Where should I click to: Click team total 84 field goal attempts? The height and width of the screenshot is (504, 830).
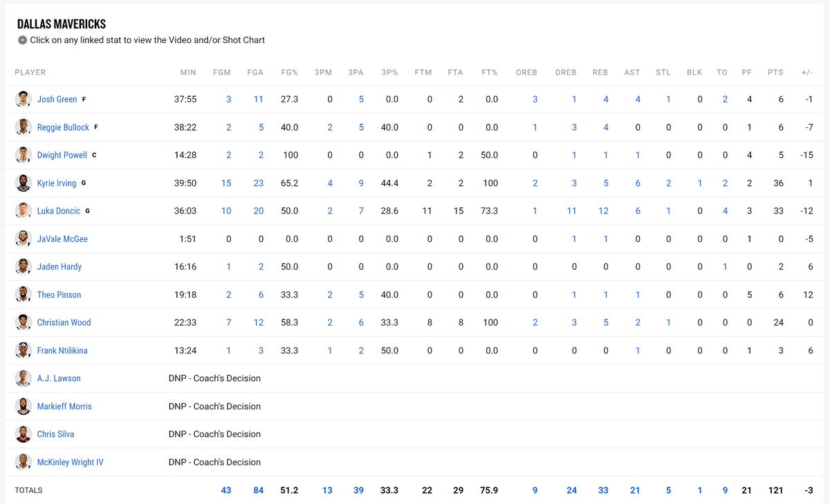(259, 490)
